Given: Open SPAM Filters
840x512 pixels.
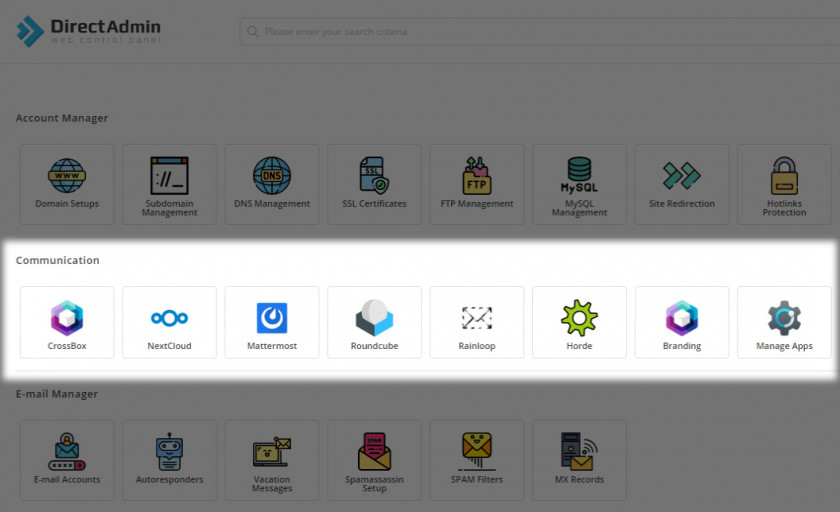Looking at the screenshot, I should click(x=477, y=460).
